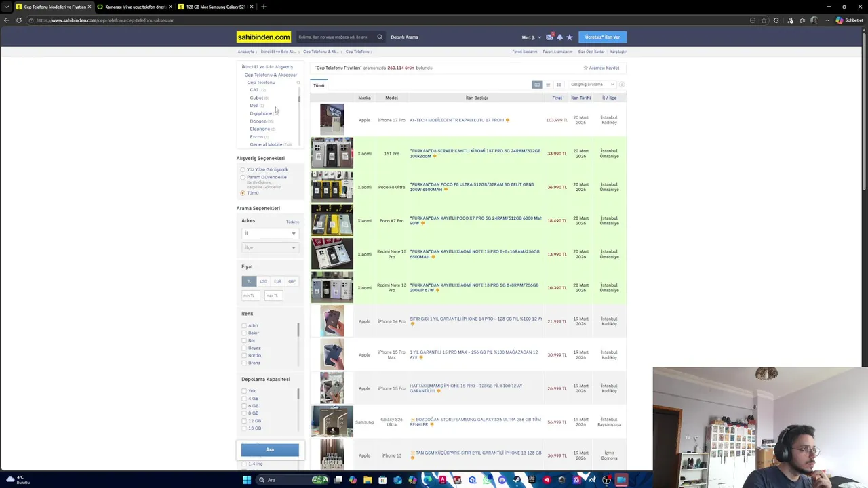Click the Depolama Kapasitesi list scrollbar
This screenshot has height=488, width=868.
(298, 393)
